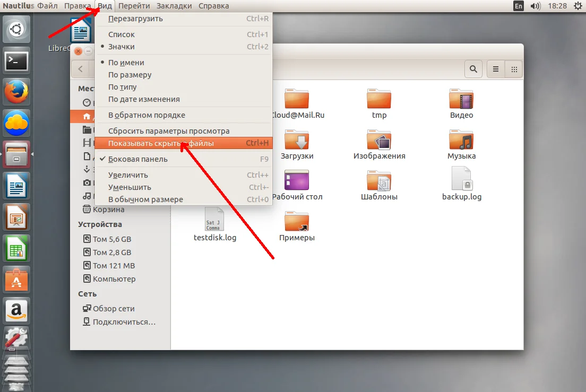Viewport: 586px width, 392px height.
Task: Click В обычном размере
Action: tap(184, 199)
